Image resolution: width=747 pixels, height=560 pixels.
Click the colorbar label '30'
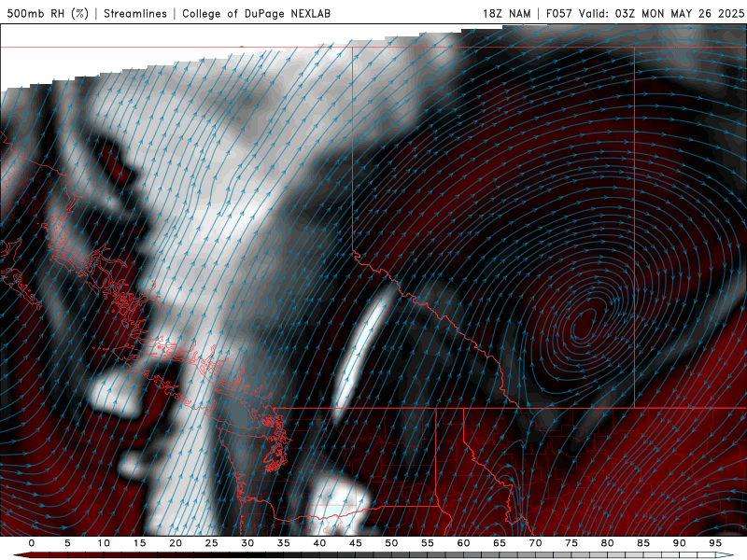(x=247, y=543)
